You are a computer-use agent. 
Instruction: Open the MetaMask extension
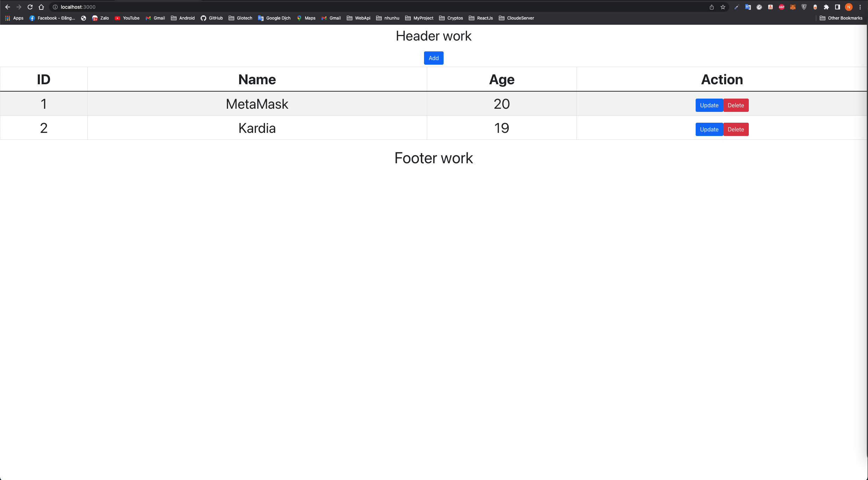point(793,7)
